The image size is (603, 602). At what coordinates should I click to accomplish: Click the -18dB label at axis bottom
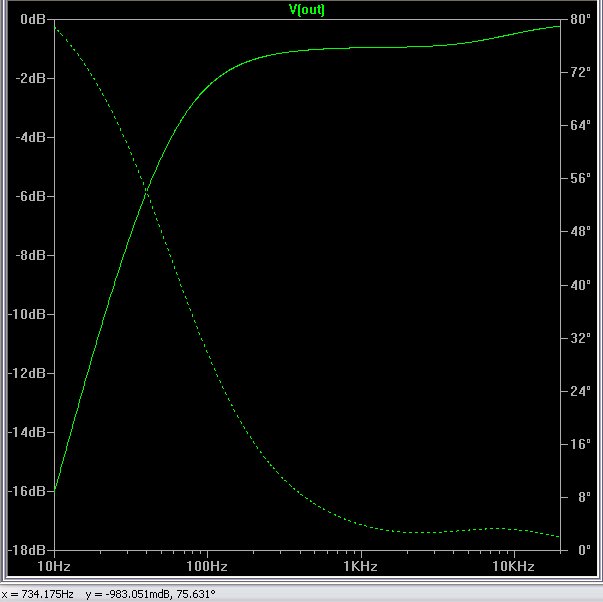[x=28, y=550]
